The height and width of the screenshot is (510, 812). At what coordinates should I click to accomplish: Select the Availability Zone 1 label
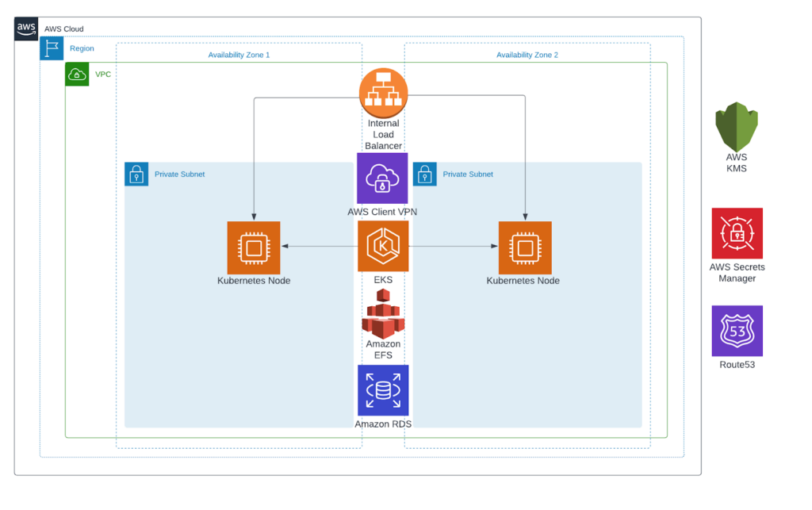pyautogui.click(x=239, y=55)
